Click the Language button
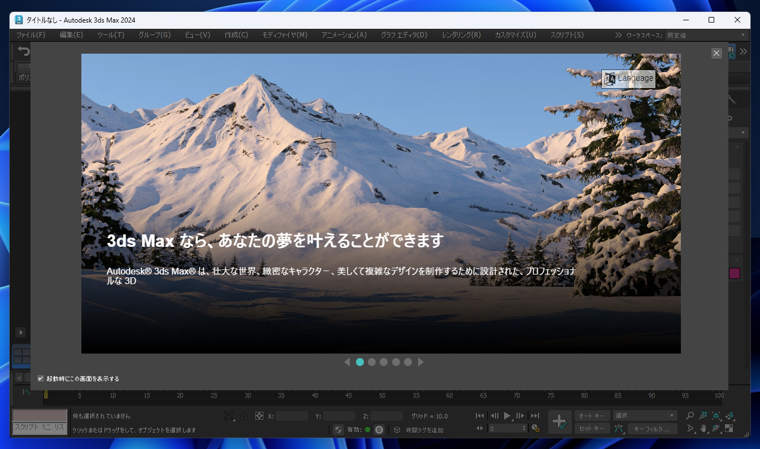Screen dimensions: 760x449 629,79
